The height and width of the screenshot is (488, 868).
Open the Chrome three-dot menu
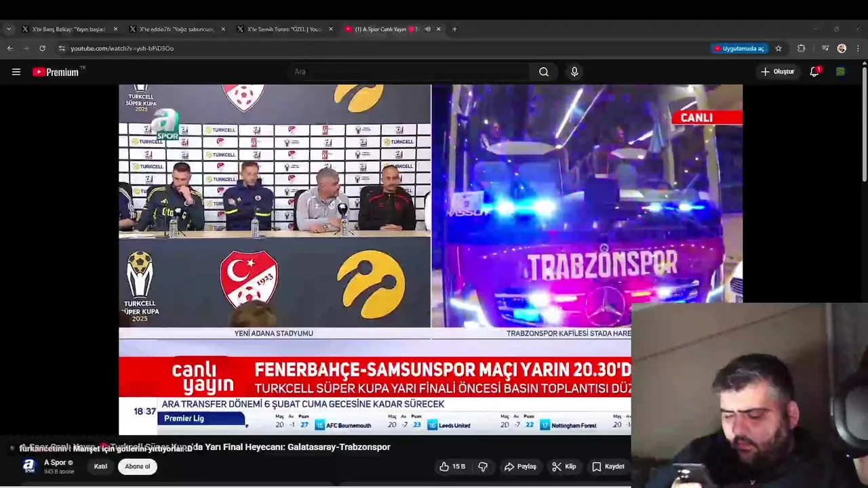859,48
